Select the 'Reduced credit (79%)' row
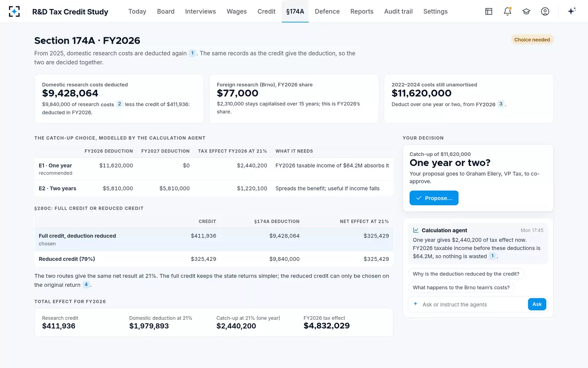588x368 pixels. click(x=214, y=259)
